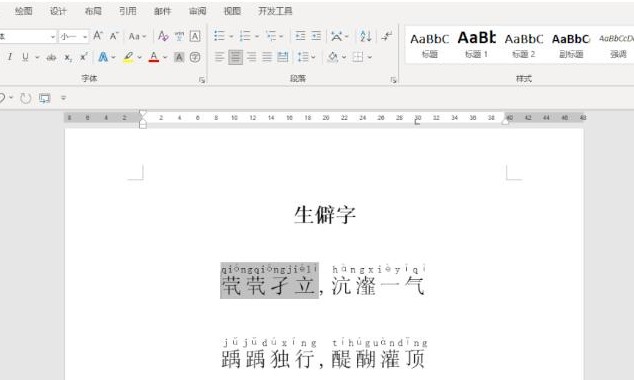Switch to the 设计 tab
Screen dimensions: 634x380
(x=58, y=11)
